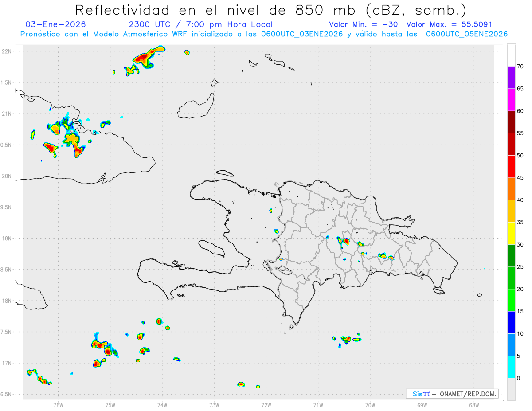Click the '70' value on the color scale
Screen dimensions: 532x411
point(520,67)
